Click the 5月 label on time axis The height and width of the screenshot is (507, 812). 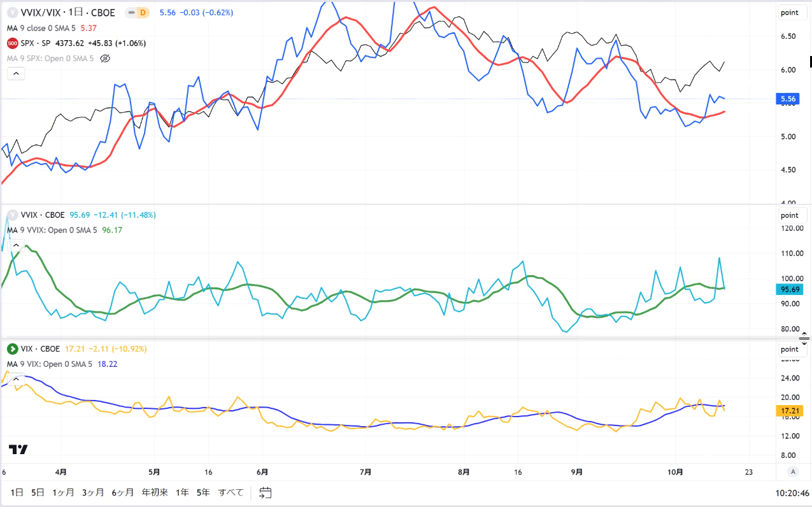pos(153,472)
